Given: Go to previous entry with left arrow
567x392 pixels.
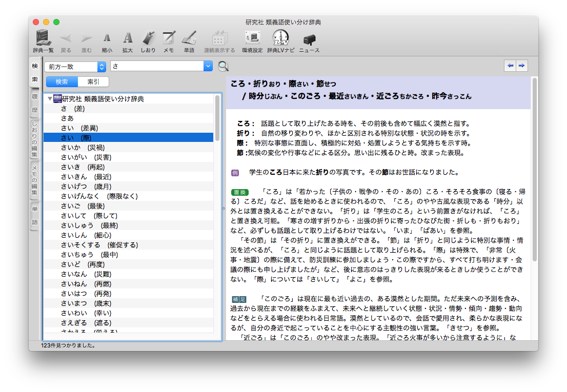Looking at the screenshot, I should [x=510, y=66].
